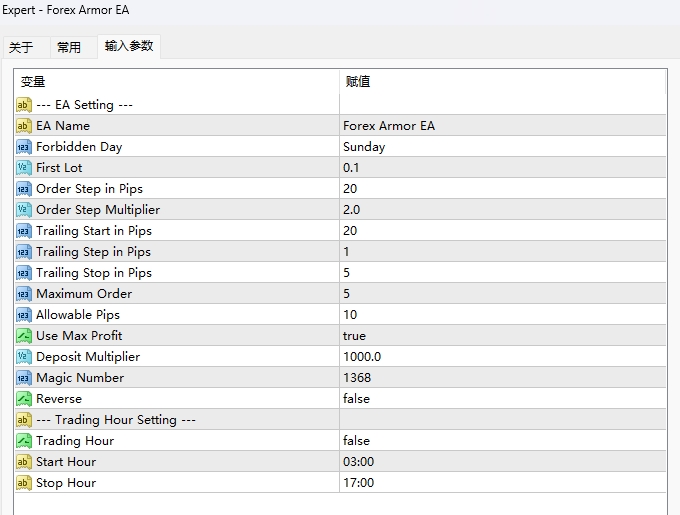Screen dimensions: 680x515
Task: Click boolean icon beside Reverse
Action: coord(24,399)
